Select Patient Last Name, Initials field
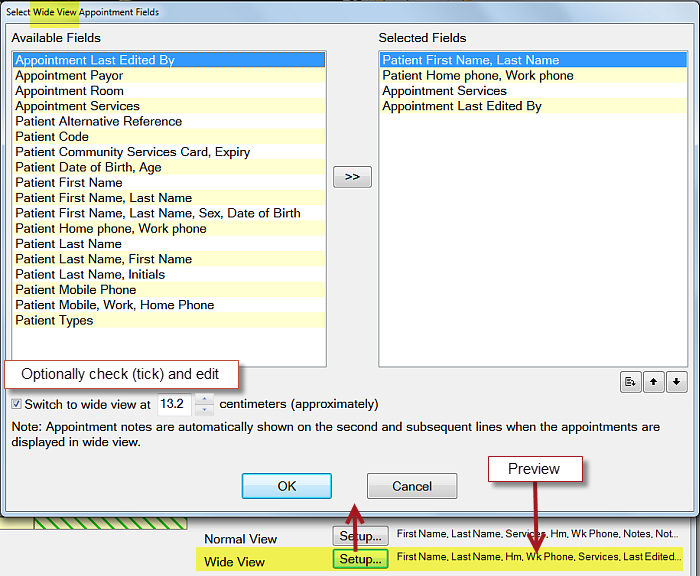The image size is (700, 576). pos(169,274)
